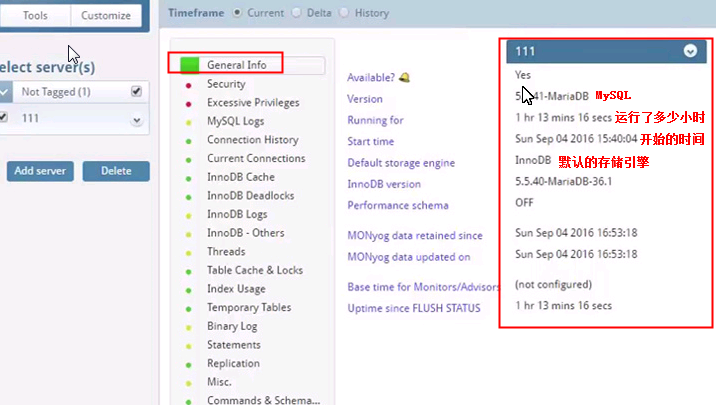The height and width of the screenshot is (405, 716).
Task: Open the Tools tab
Action: click(35, 16)
